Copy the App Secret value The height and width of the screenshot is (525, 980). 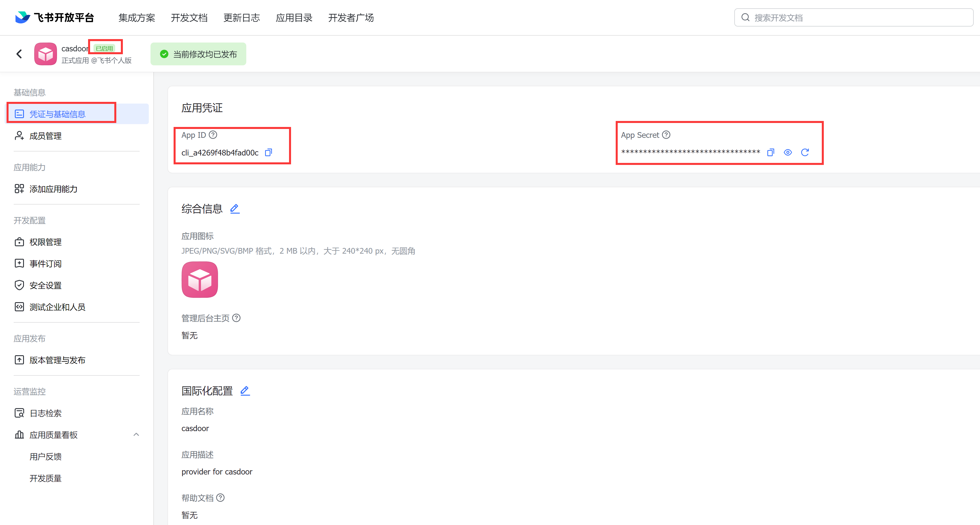pos(771,152)
